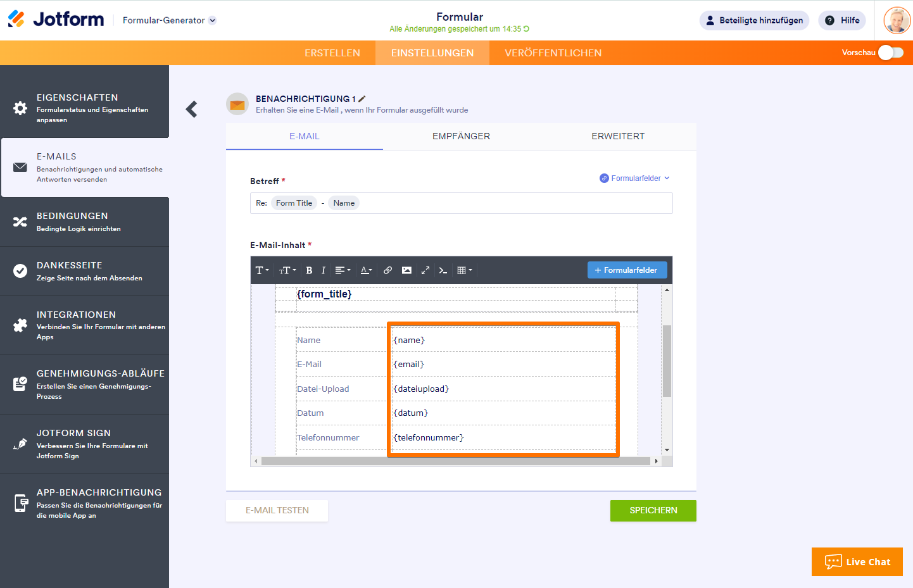913x588 pixels.
Task: Open the Hilfe help button
Action: click(x=842, y=20)
